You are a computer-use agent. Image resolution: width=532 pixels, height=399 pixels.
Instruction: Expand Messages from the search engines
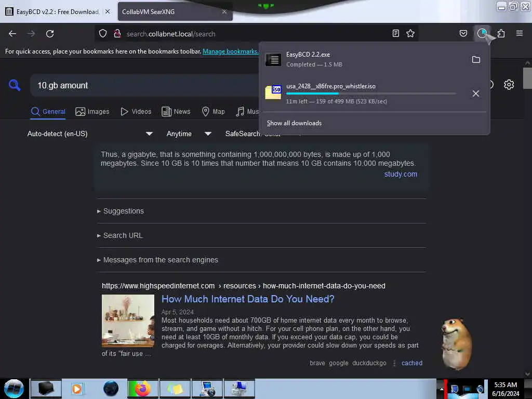pyautogui.click(x=157, y=260)
